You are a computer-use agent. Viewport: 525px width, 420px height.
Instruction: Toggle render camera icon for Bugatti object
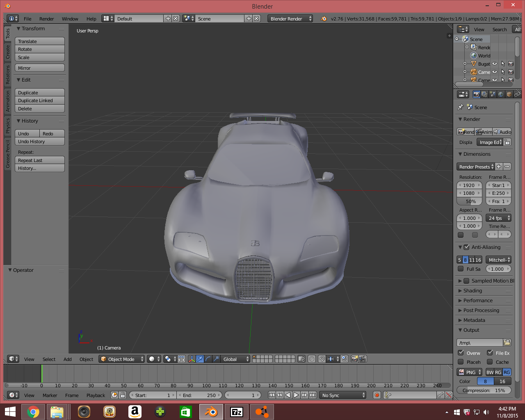[x=511, y=64]
